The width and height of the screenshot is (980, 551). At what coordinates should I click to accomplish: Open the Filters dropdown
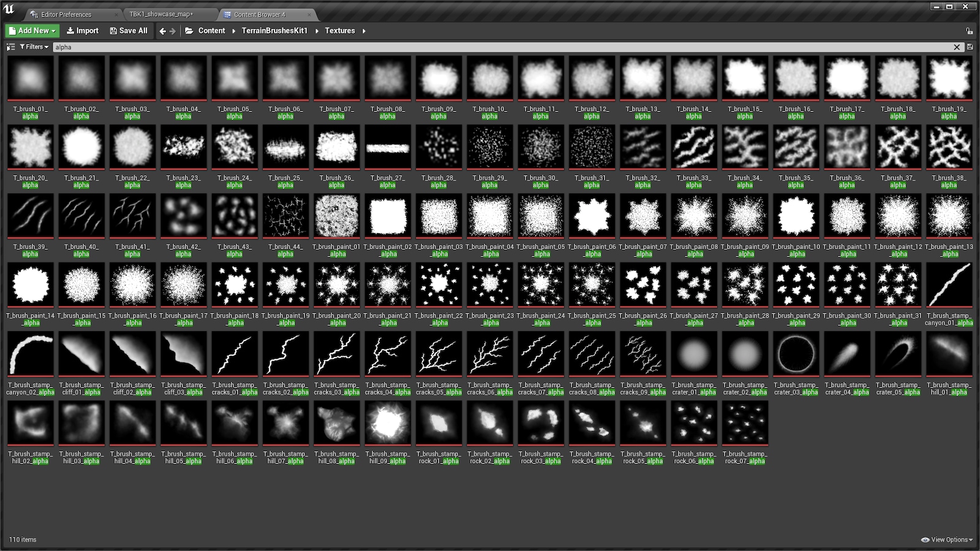coord(34,47)
